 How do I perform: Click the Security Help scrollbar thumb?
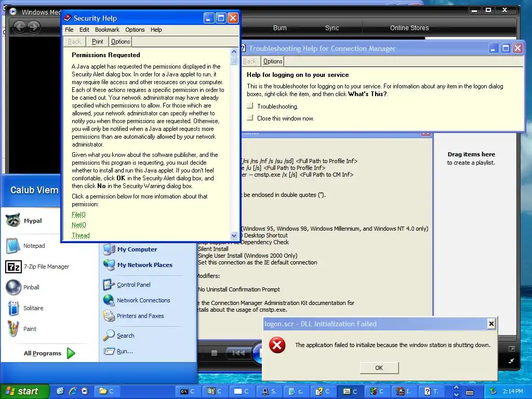tap(234, 60)
